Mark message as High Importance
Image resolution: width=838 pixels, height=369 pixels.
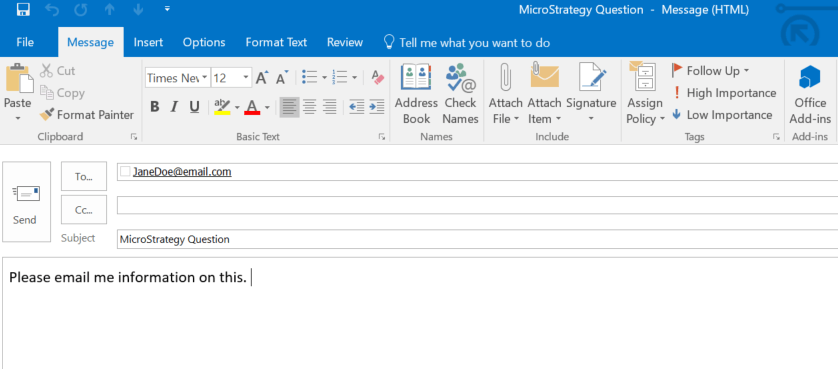724,93
